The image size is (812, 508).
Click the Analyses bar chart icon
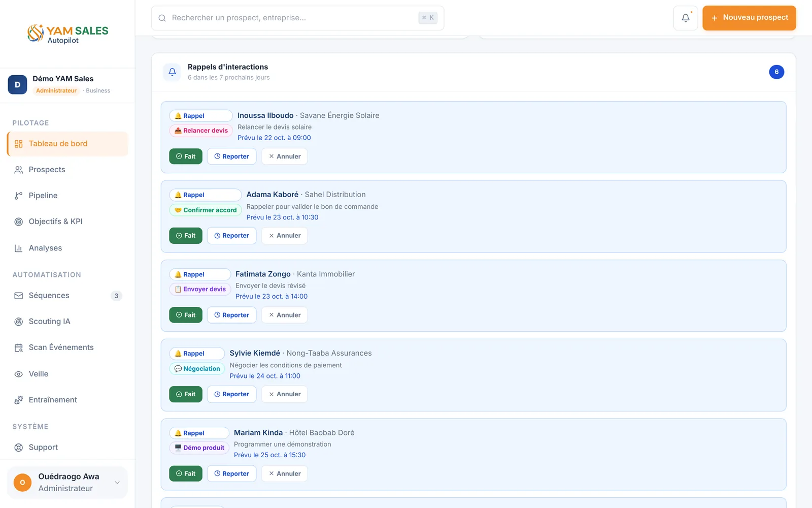pos(19,248)
